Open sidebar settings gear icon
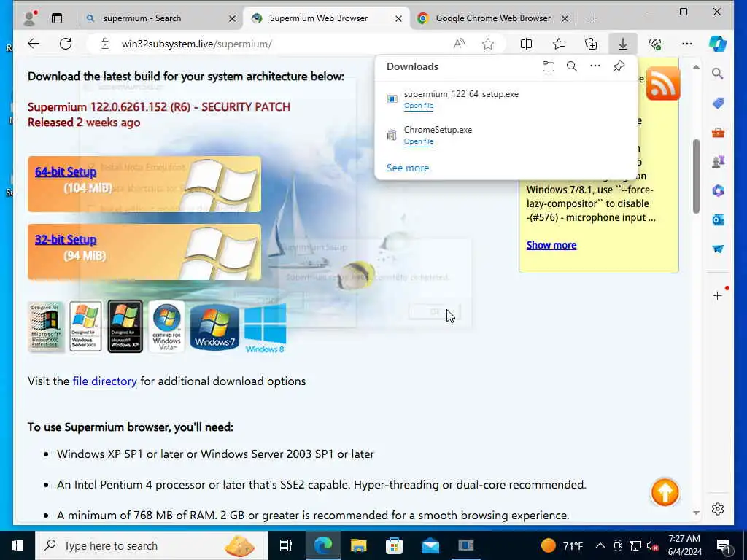Image resolution: width=747 pixels, height=560 pixels. coord(718,509)
